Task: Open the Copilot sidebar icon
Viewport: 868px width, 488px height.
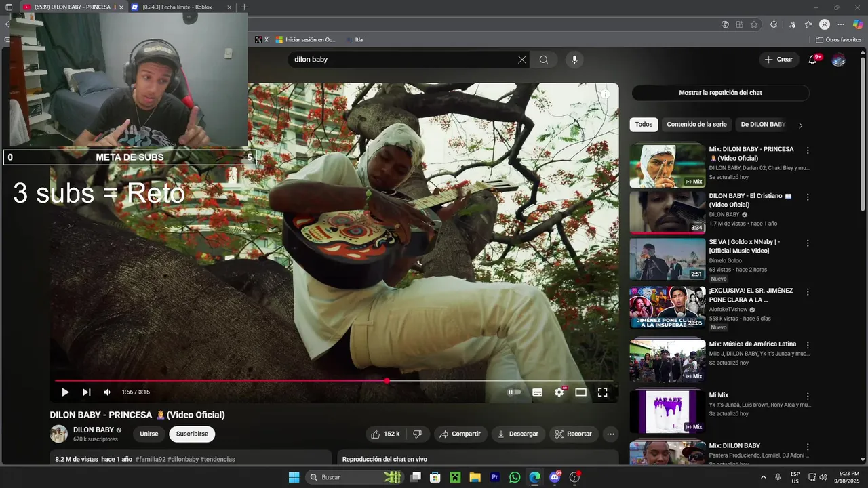Action: pyautogui.click(x=858, y=24)
